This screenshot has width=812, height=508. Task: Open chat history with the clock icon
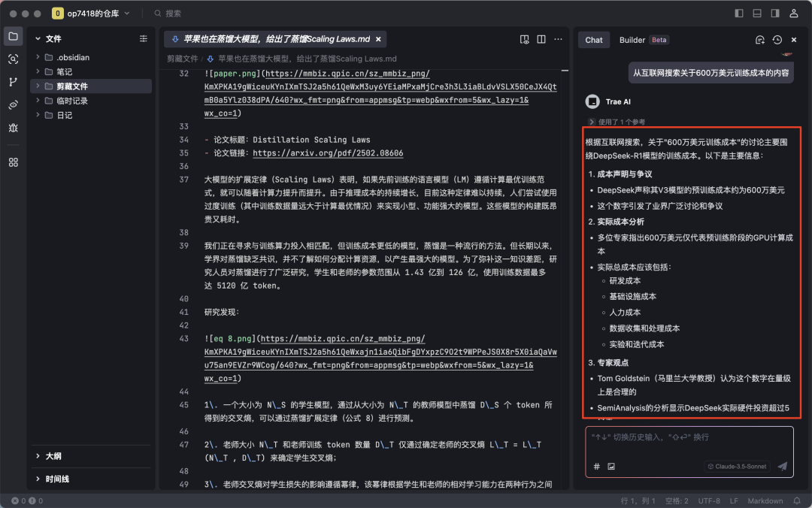click(x=777, y=40)
